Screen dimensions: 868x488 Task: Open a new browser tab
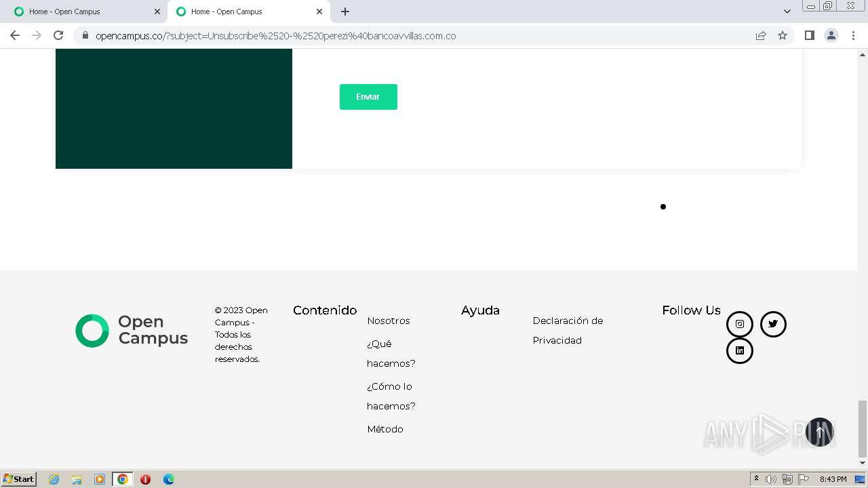coord(345,12)
